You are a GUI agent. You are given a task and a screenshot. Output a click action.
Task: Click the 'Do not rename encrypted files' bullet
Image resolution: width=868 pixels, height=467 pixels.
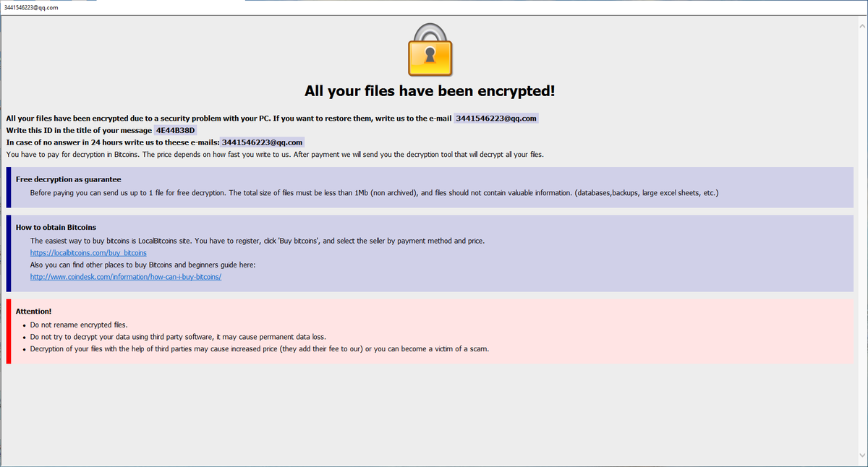point(79,325)
